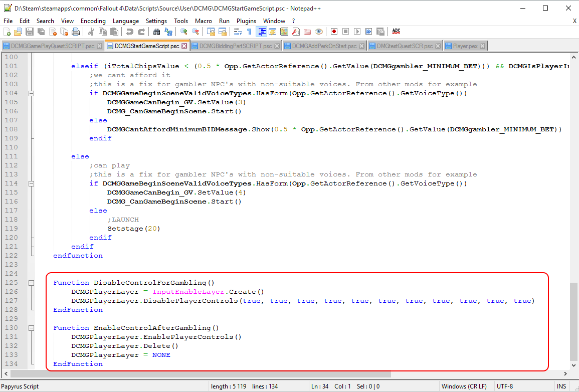Open the Function List panel icon
This screenshot has width=579, height=392.
click(x=296, y=32)
